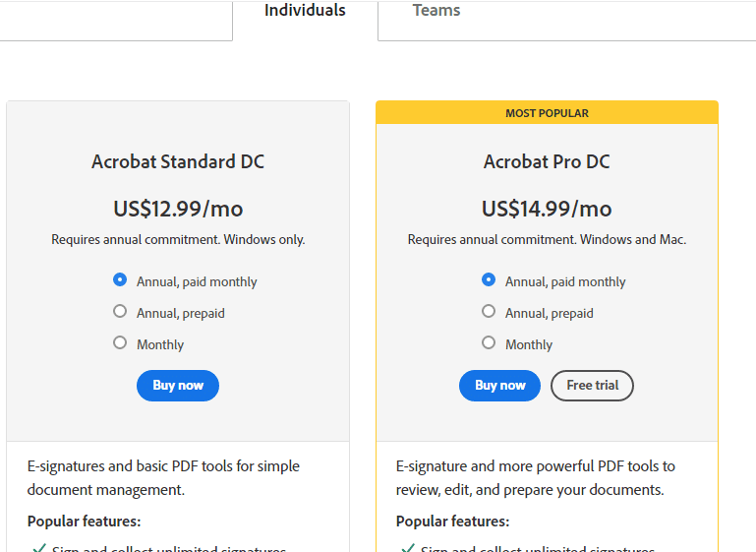Select Monthly for Acrobat Pro DC

(489, 342)
